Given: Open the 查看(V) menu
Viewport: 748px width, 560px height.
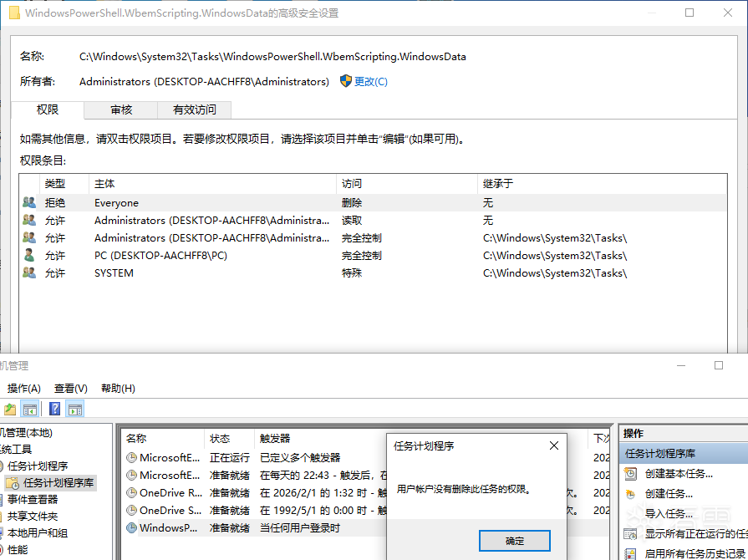Looking at the screenshot, I should [71, 389].
